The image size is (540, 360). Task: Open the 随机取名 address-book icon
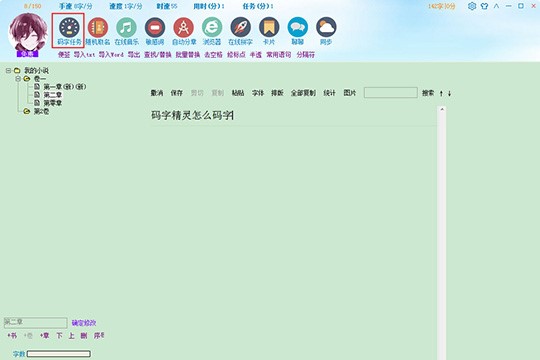coord(98,28)
